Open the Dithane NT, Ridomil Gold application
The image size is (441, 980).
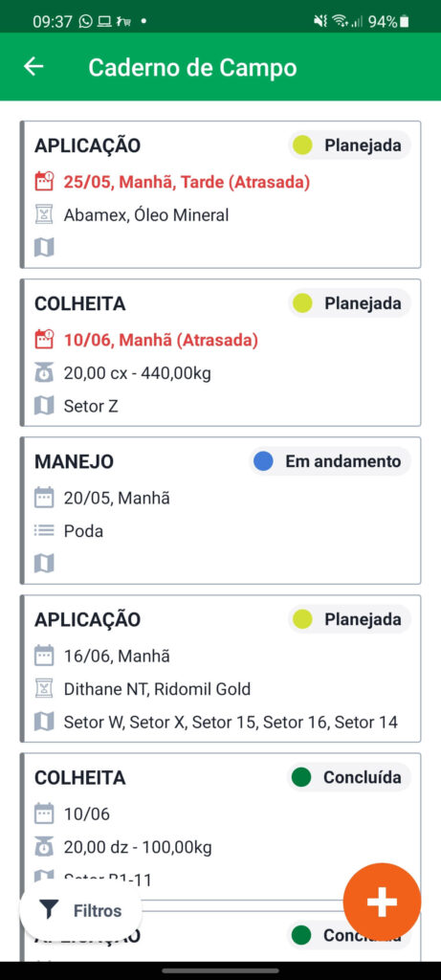click(220, 669)
